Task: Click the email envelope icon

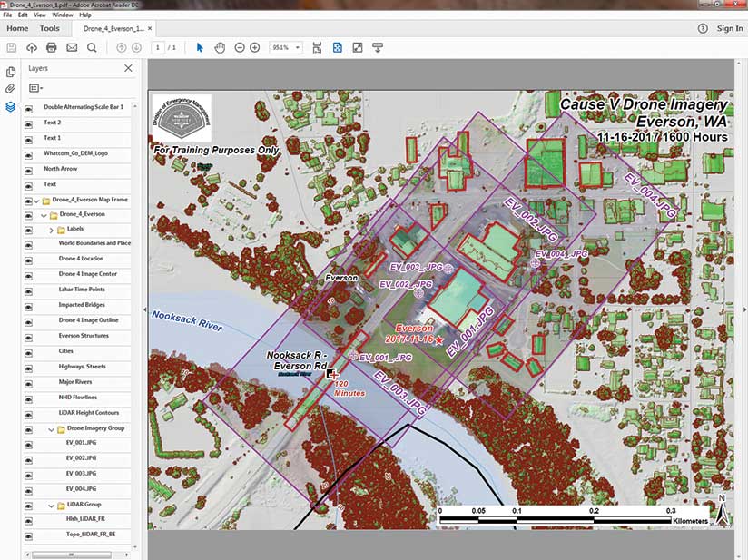Action: click(x=72, y=48)
